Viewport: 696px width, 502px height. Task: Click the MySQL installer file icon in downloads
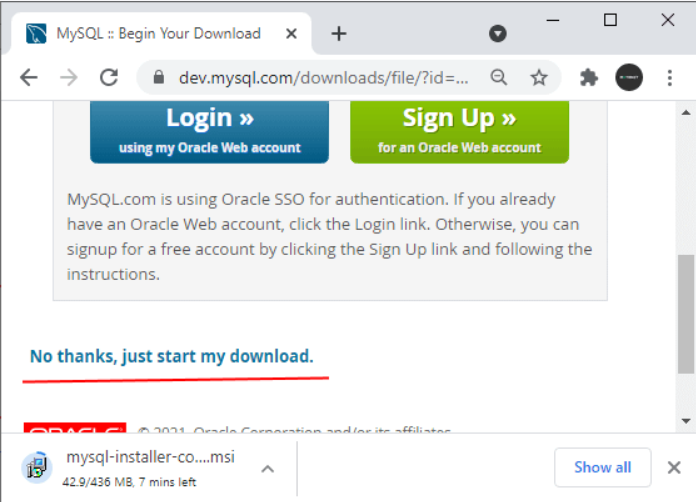tap(37, 467)
